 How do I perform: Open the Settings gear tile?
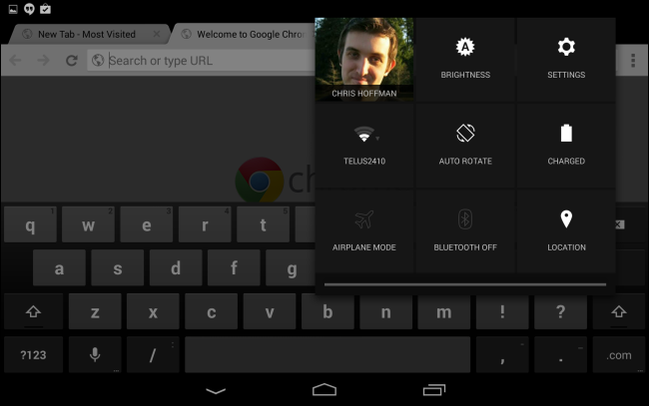point(566,60)
